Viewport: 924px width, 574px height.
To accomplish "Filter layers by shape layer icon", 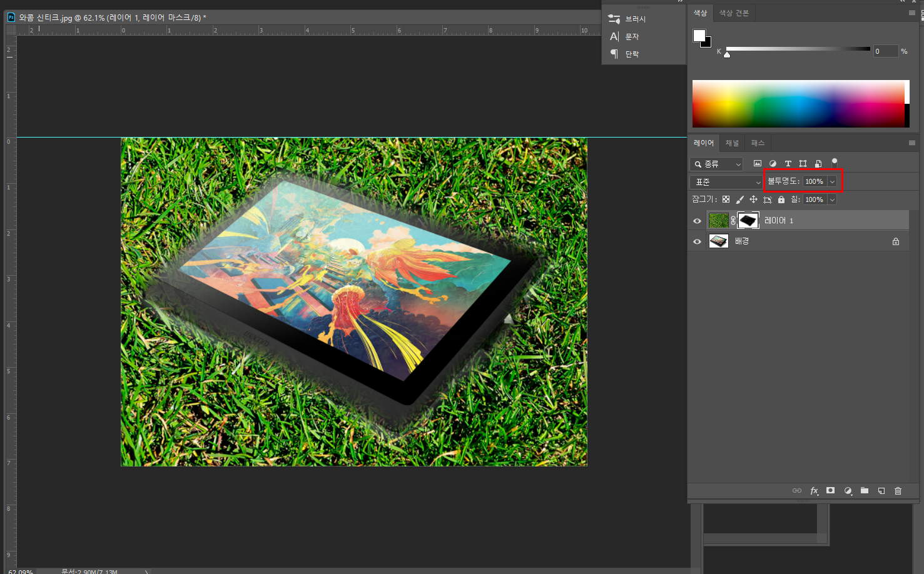I will coord(803,163).
